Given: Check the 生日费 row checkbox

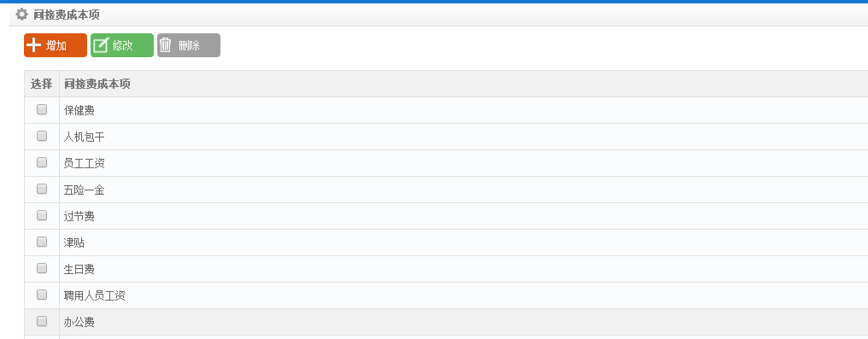Looking at the screenshot, I should tap(42, 268).
